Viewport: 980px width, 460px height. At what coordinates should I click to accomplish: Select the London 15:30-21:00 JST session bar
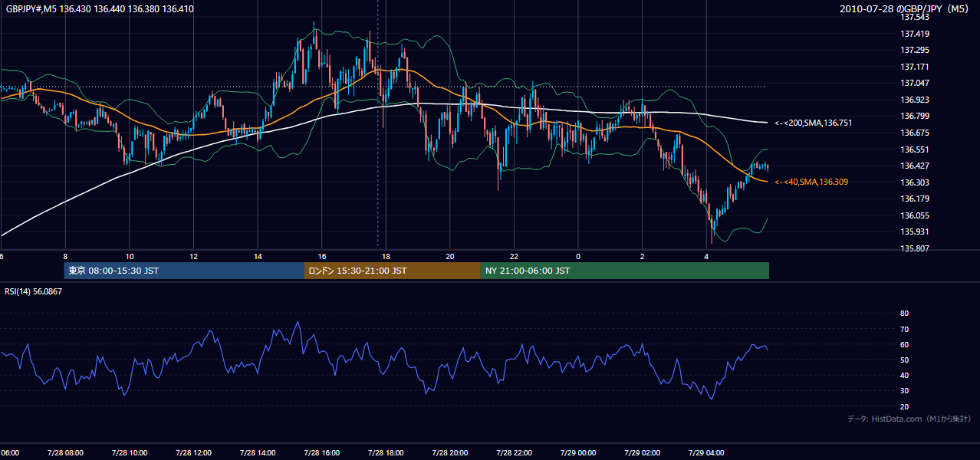(x=393, y=271)
